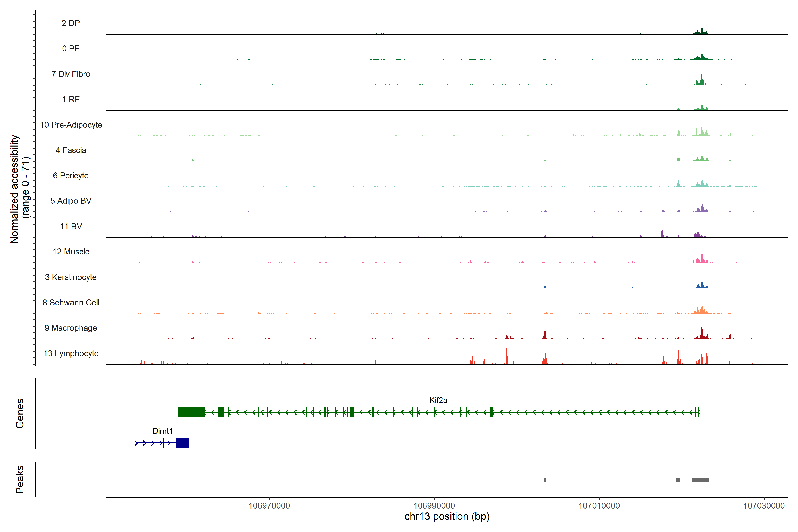This screenshot has width=798, height=532.
Task: Click the chr13 position axis title
Action: (447, 517)
